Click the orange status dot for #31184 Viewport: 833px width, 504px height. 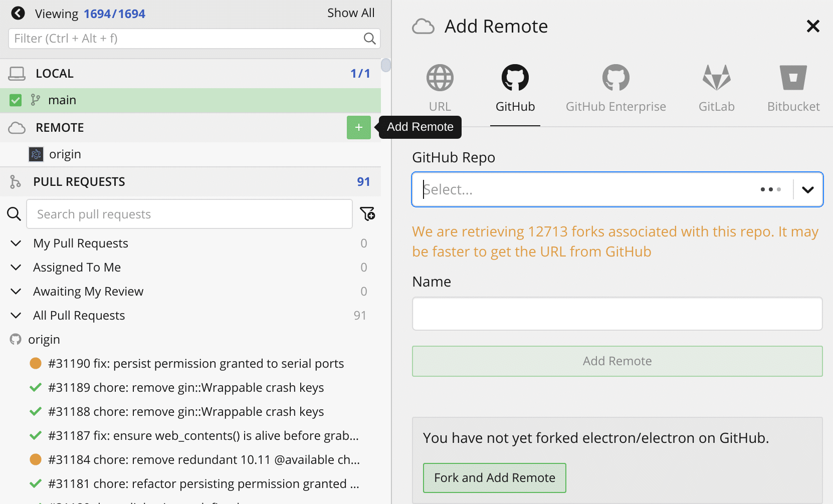pos(36,459)
